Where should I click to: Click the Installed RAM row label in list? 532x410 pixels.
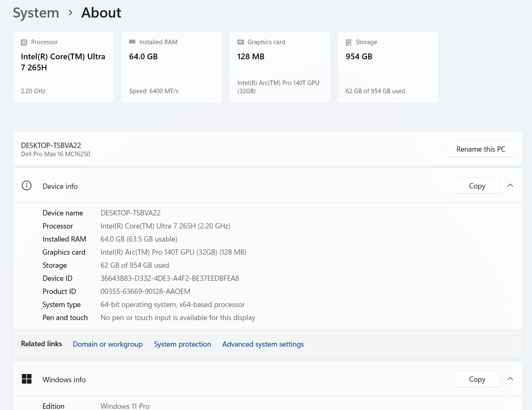click(65, 239)
